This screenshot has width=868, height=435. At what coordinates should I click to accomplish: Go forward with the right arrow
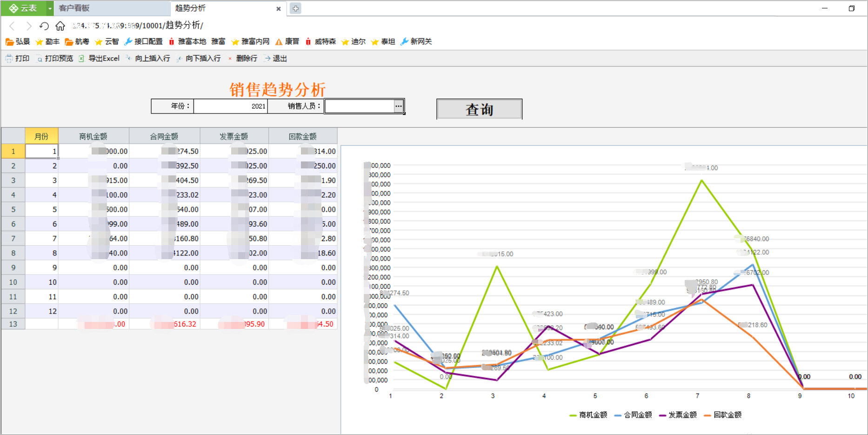point(29,26)
